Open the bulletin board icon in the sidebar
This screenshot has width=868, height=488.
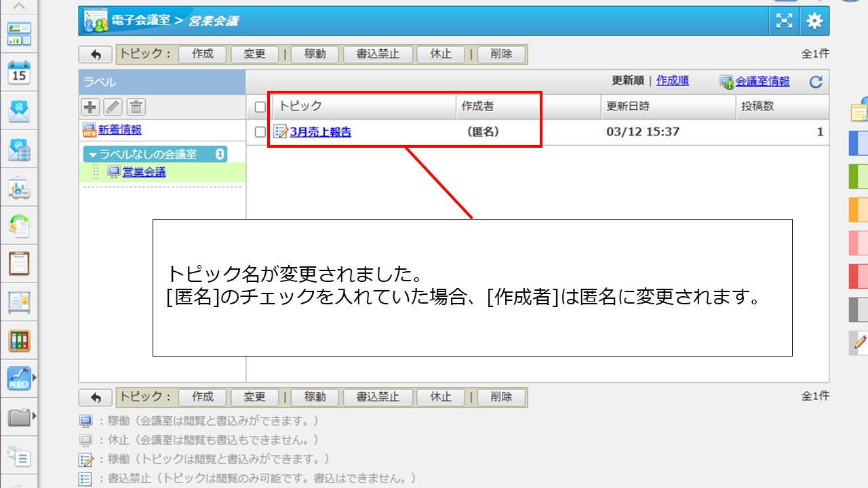pos(19,302)
